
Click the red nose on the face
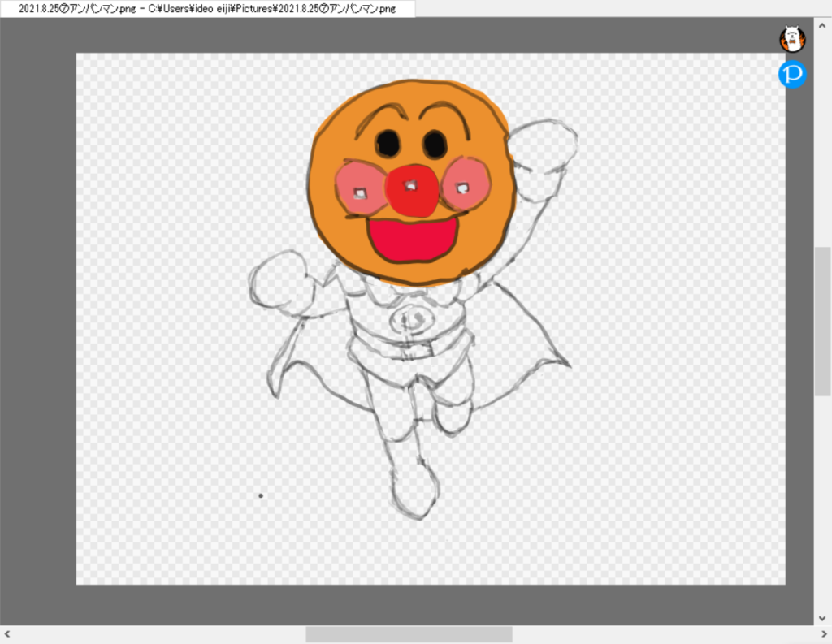412,190
